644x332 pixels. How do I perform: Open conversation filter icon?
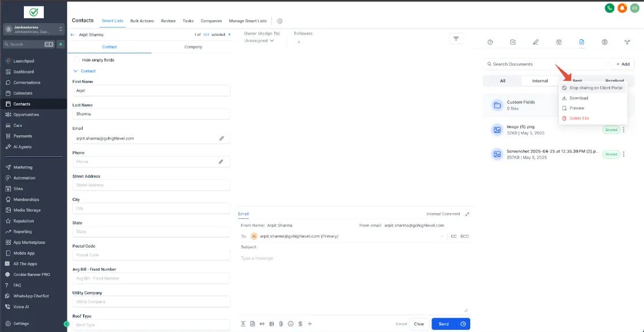tap(456, 39)
